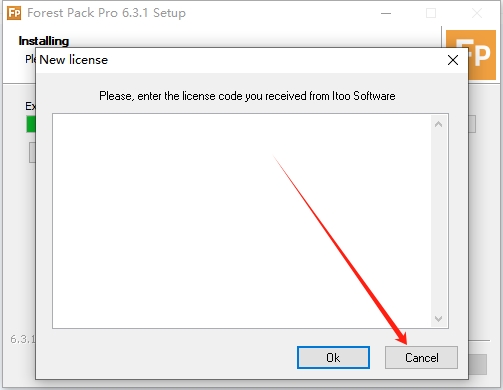
Task: Close the Forest Pack Pro Setup window
Action: tap(477, 13)
